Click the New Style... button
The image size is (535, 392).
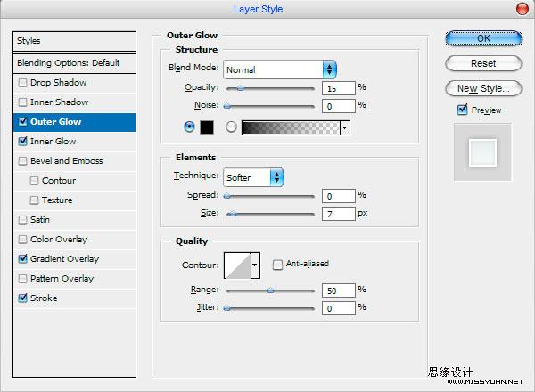pyautogui.click(x=483, y=88)
